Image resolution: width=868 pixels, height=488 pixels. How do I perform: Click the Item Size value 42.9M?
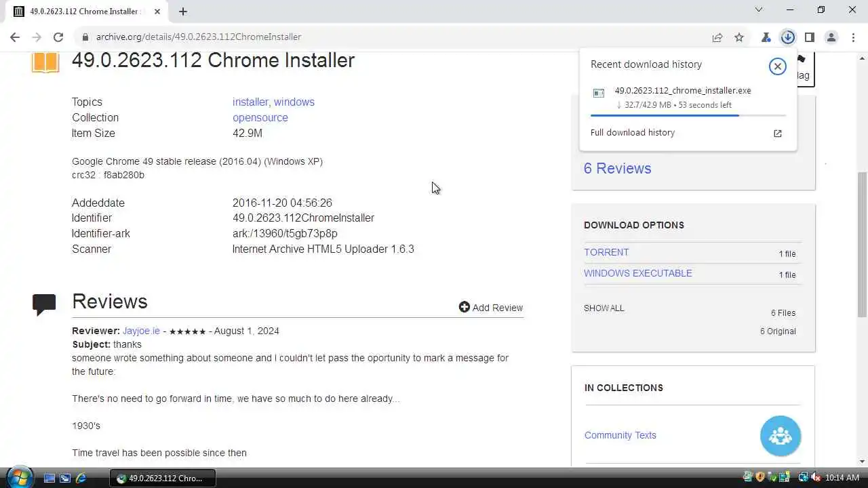click(248, 133)
